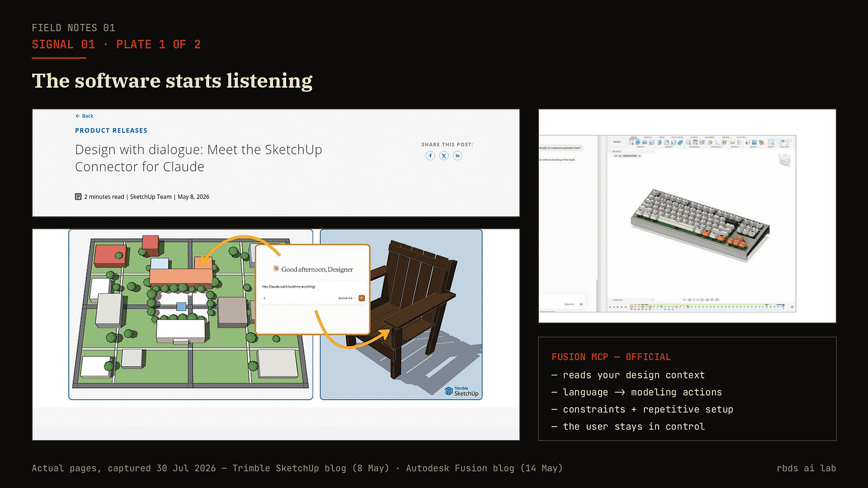The height and width of the screenshot is (488, 868).
Task: Expand the CONFIGURE menu in Fusion toolbar
Action: click(695, 147)
